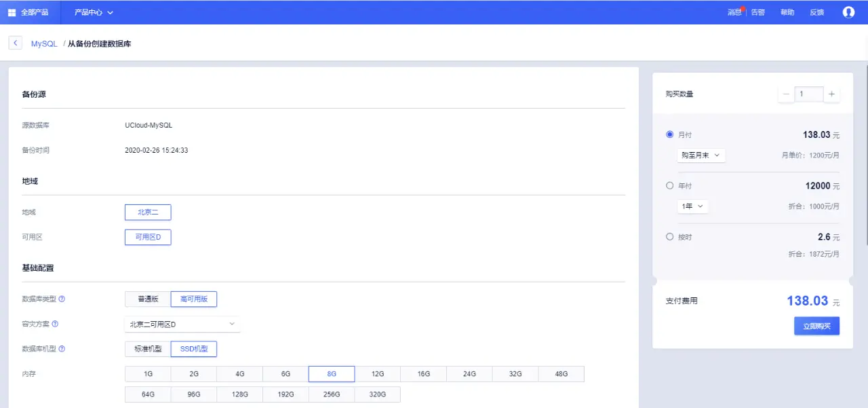Screen dimensions: 868x408
Task: Select the 北京二 region option
Action: pyautogui.click(x=148, y=212)
